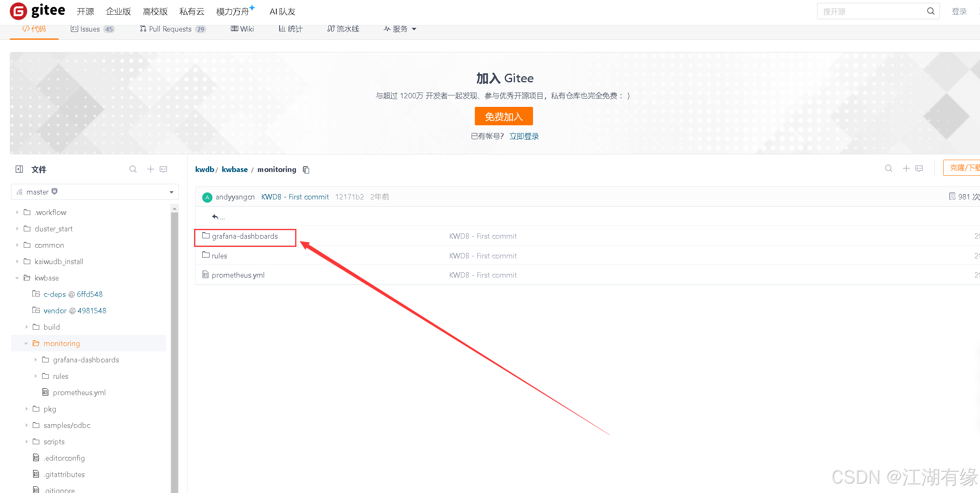Click the commit history icon beside 981

coord(953,197)
